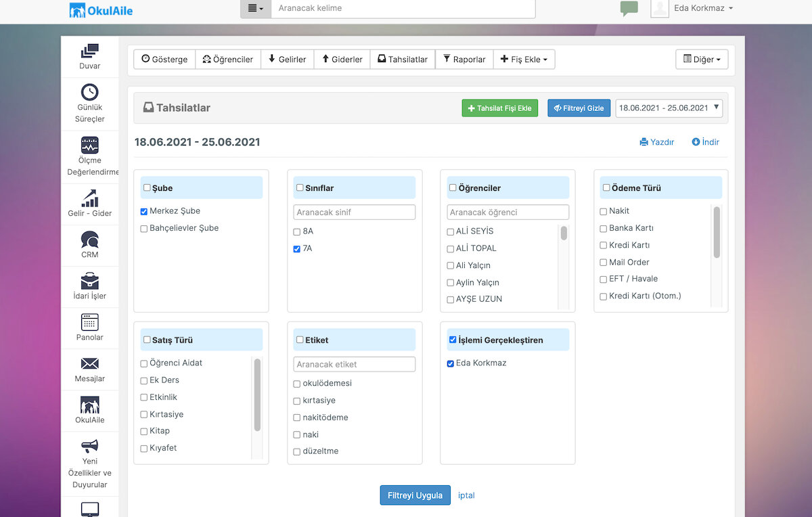Expand the Fiş Ekle dropdown
812x517 pixels.
point(524,60)
